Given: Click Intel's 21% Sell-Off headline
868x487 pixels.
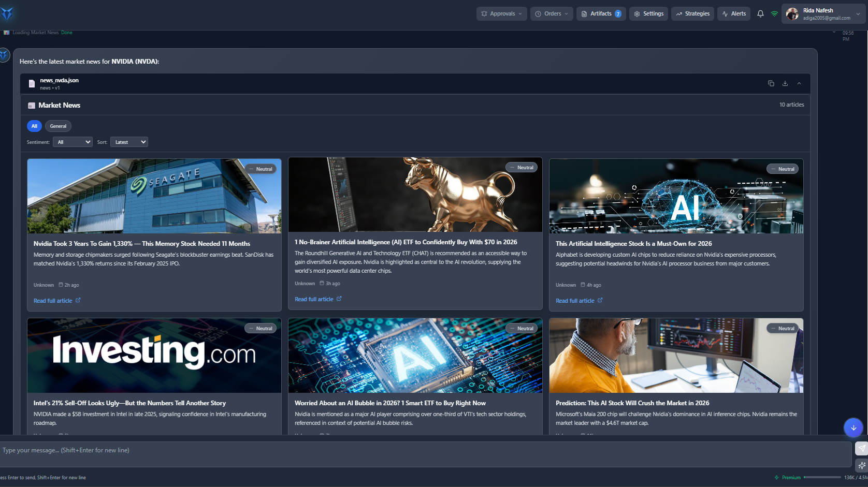Looking at the screenshot, I should click(130, 403).
